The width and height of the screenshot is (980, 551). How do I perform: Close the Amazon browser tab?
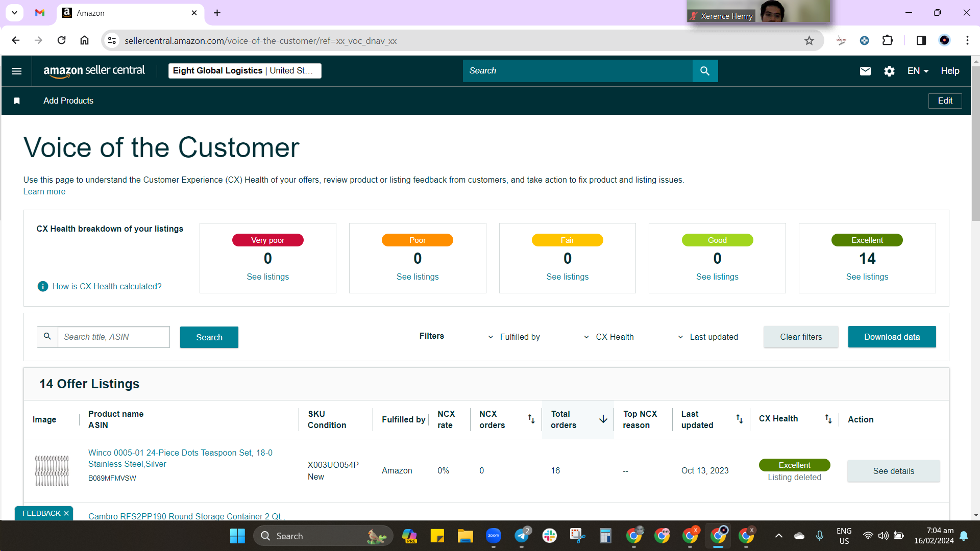point(194,13)
